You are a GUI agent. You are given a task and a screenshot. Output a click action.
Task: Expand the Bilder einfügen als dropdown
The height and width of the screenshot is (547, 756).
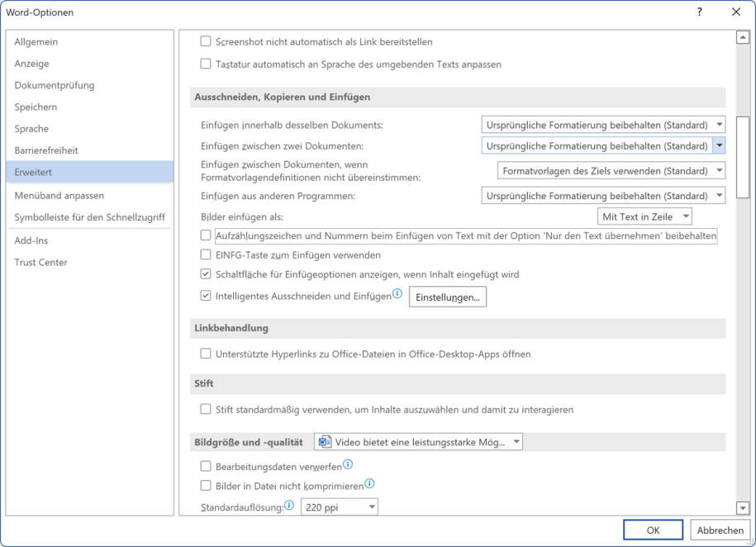point(644,216)
